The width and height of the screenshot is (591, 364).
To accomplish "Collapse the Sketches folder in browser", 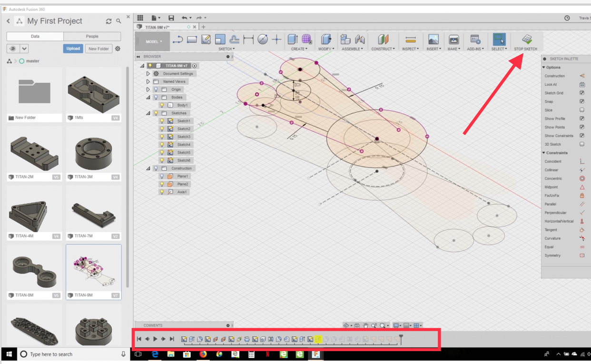I will 148,113.
